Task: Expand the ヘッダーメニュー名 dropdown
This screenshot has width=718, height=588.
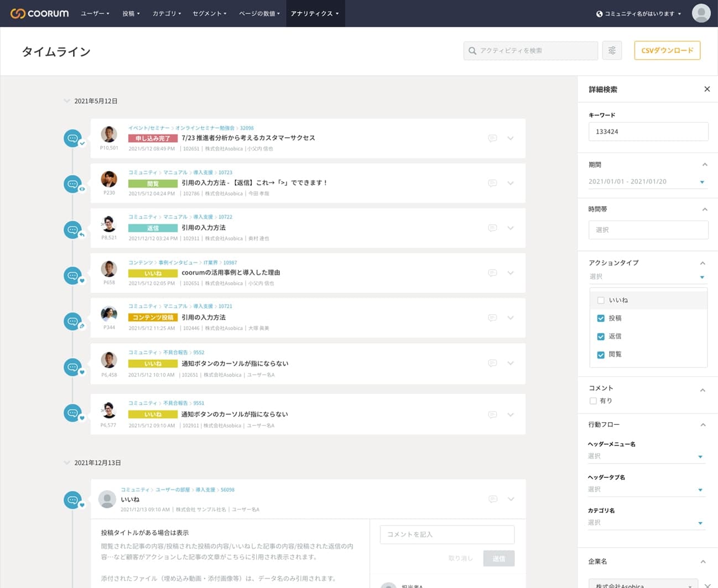Action: [646, 456]
